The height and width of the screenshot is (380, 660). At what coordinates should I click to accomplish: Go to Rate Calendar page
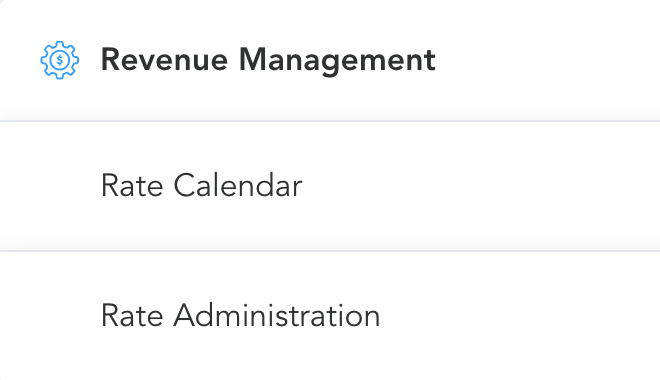[330, 186]
